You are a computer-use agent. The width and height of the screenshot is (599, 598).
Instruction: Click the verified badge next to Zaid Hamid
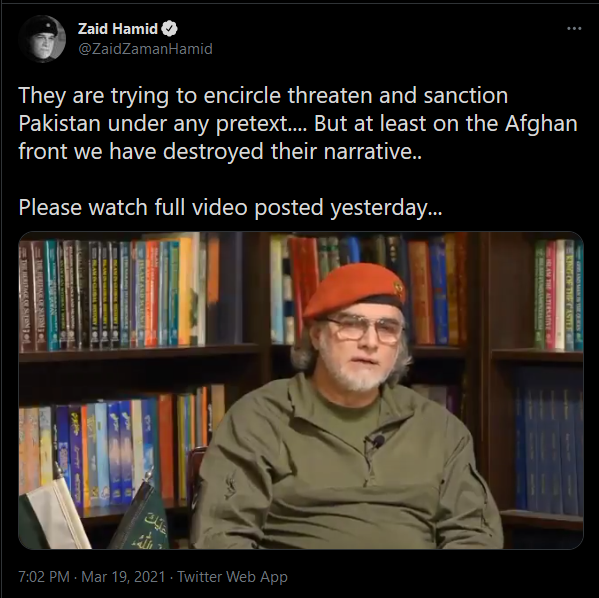coord(170,29)
